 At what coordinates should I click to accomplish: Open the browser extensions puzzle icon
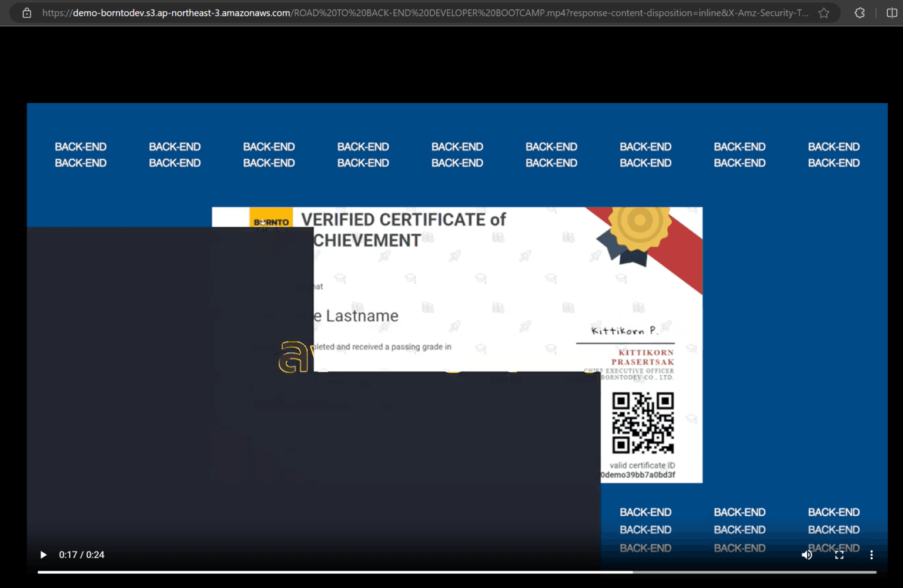click(859, 12)
